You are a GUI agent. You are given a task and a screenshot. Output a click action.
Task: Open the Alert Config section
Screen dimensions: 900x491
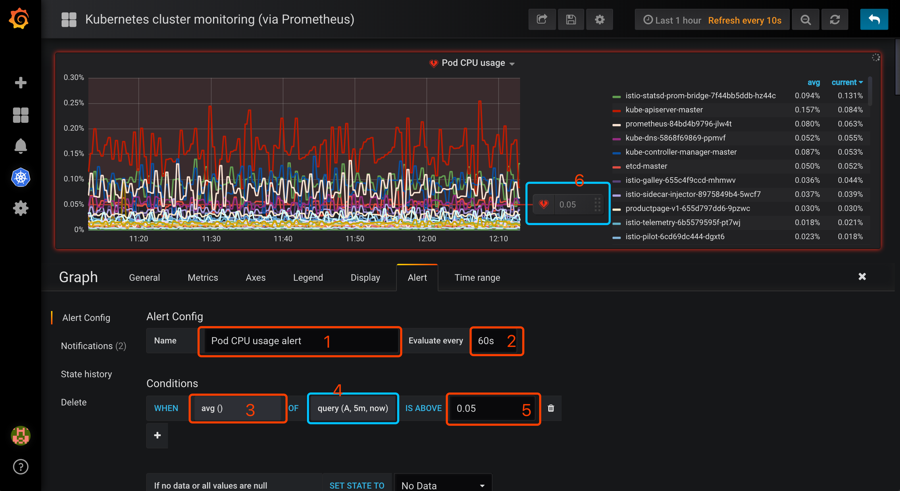coord(86,318)
